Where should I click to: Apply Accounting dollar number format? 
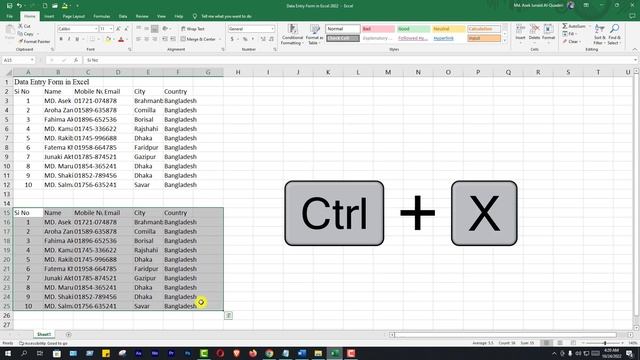(232, 39)
